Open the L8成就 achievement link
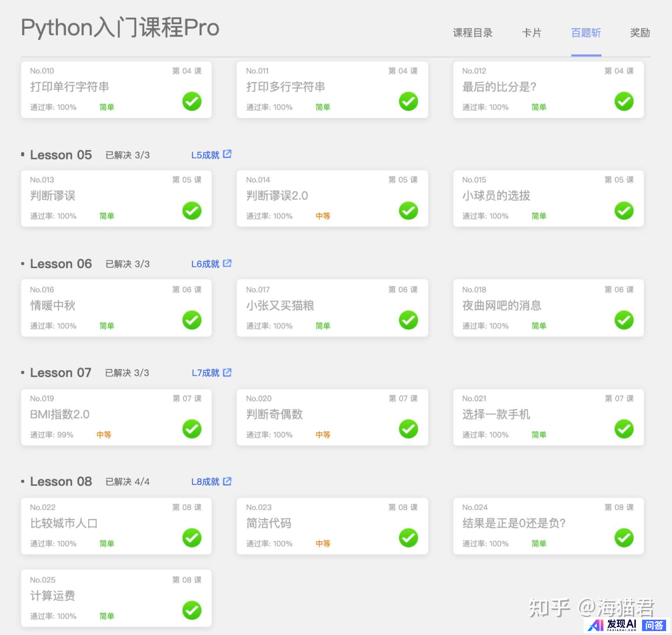Screen dimensions: 672x635 [205, 482]
